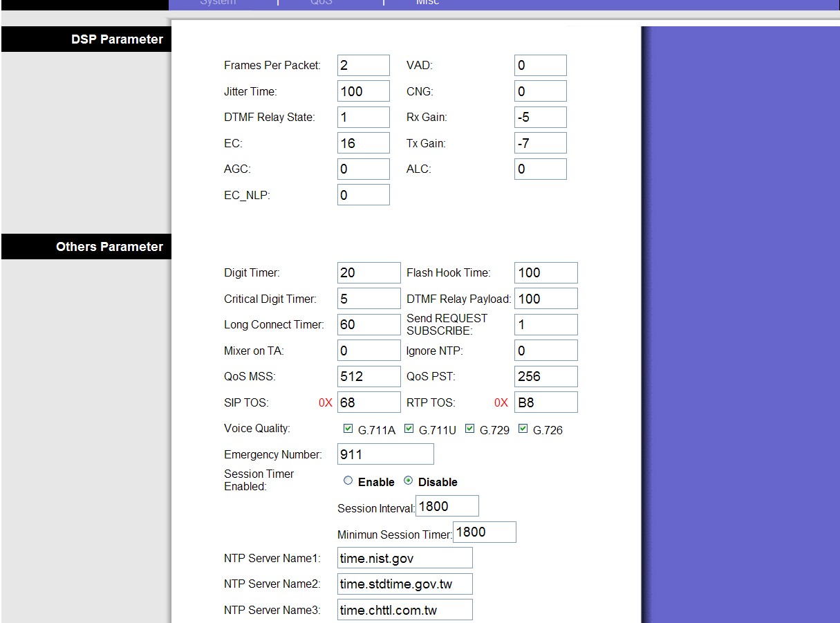Image resolution: width=840 pixels, height=623 pixels.
Task: Click the NTP Server Name1 field
Action: point(405,558)
